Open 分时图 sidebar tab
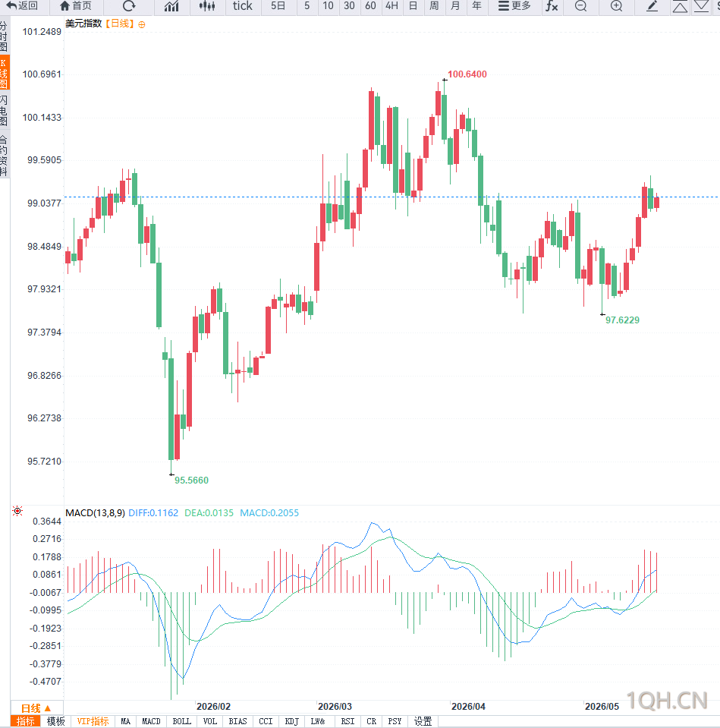Image resolution: width=720 pixels, height=728 pixels. pyautogui.click(x=5, y=36)
